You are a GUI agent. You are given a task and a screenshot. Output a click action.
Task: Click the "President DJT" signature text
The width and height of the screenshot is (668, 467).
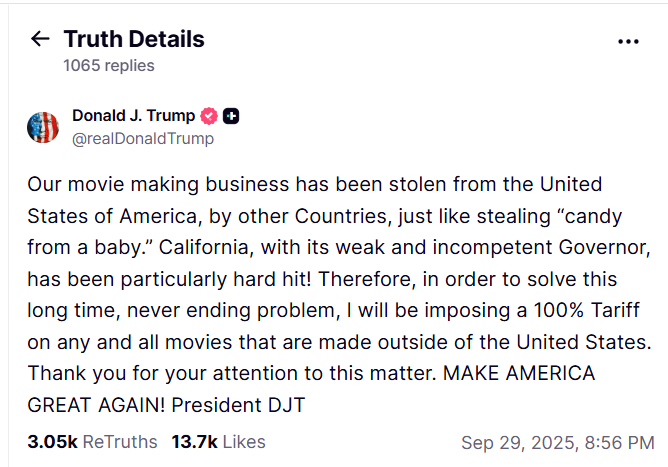click(239, 405)
